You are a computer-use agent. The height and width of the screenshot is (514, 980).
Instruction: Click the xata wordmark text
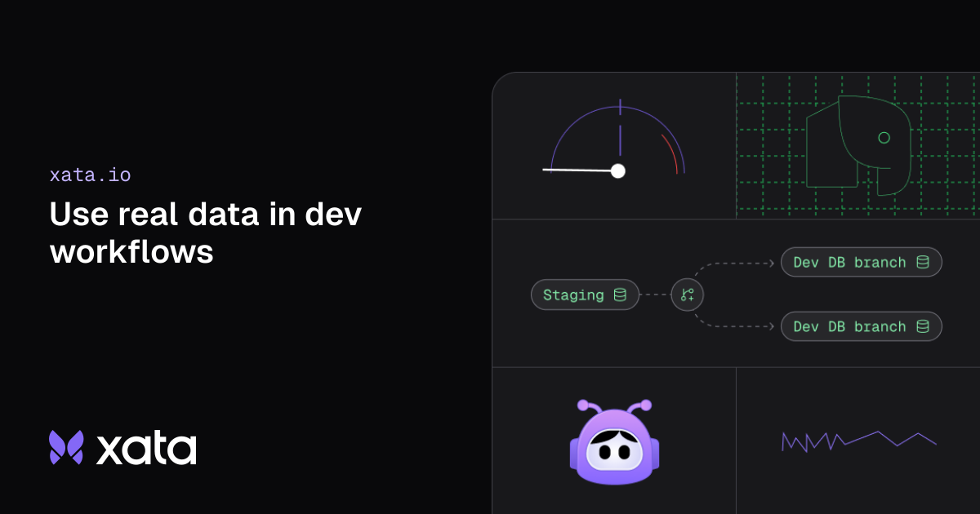[x=147, y=449]
